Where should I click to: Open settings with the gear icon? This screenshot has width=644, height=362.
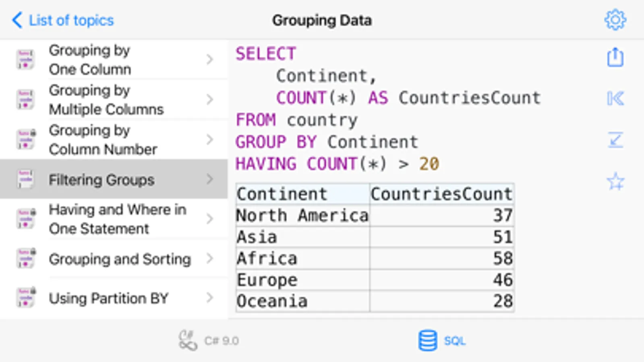[615, 20]
